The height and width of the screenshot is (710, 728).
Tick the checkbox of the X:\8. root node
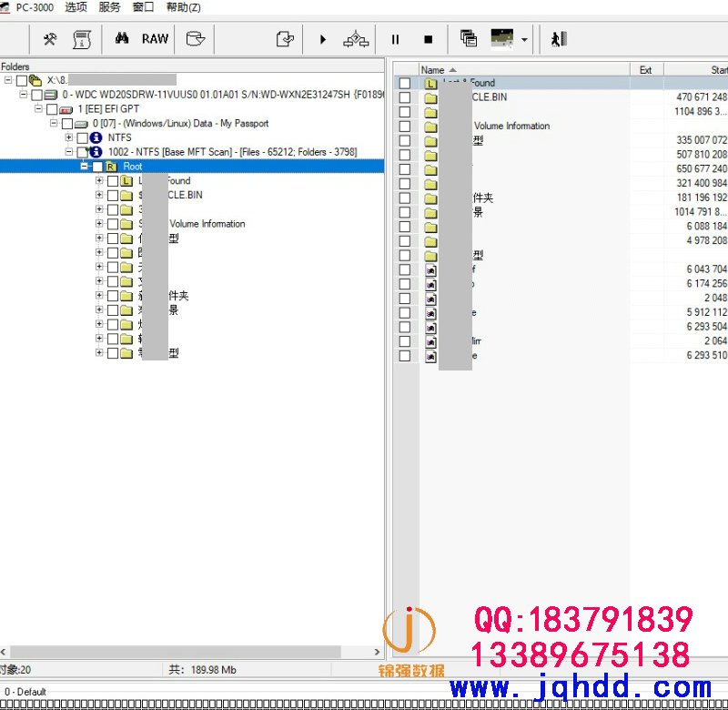tap(21, 81)
